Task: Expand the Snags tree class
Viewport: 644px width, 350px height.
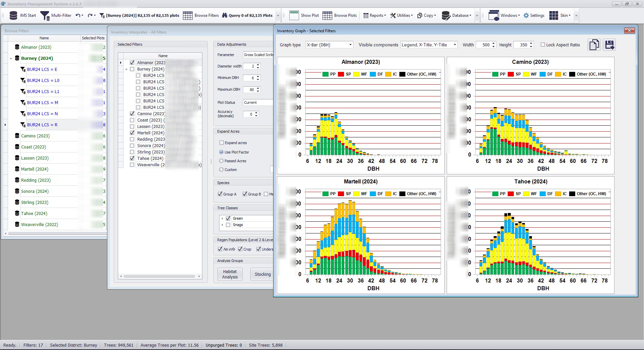Action: (222, 225)
